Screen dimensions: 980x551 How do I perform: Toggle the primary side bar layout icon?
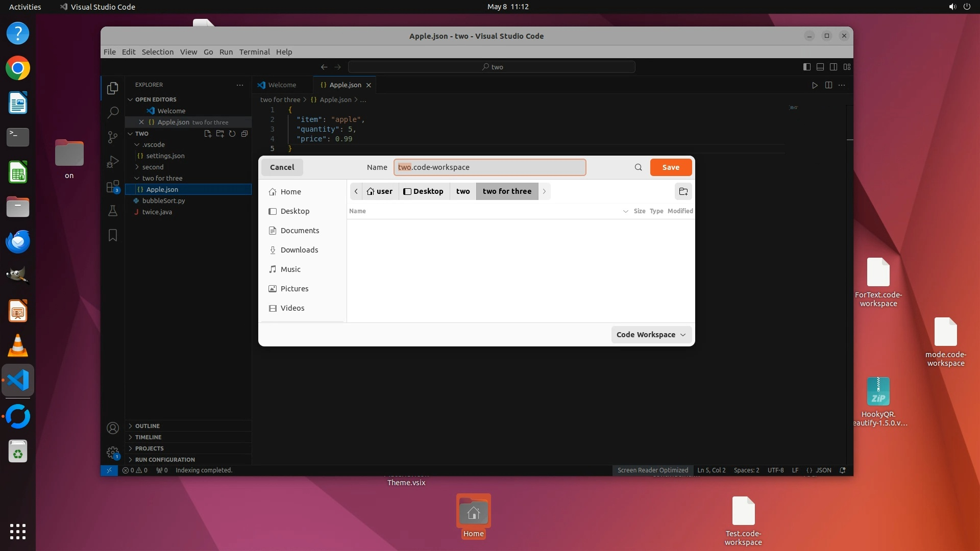click(806, 67)
